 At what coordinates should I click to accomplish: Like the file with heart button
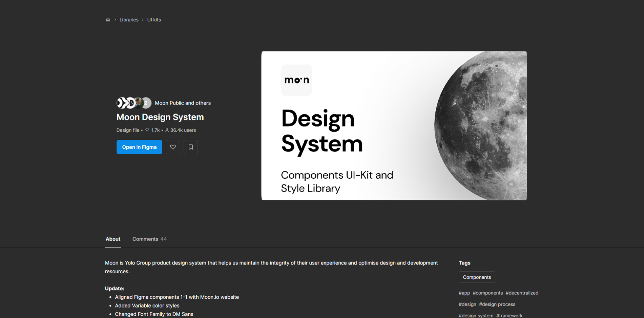point(173,147)
